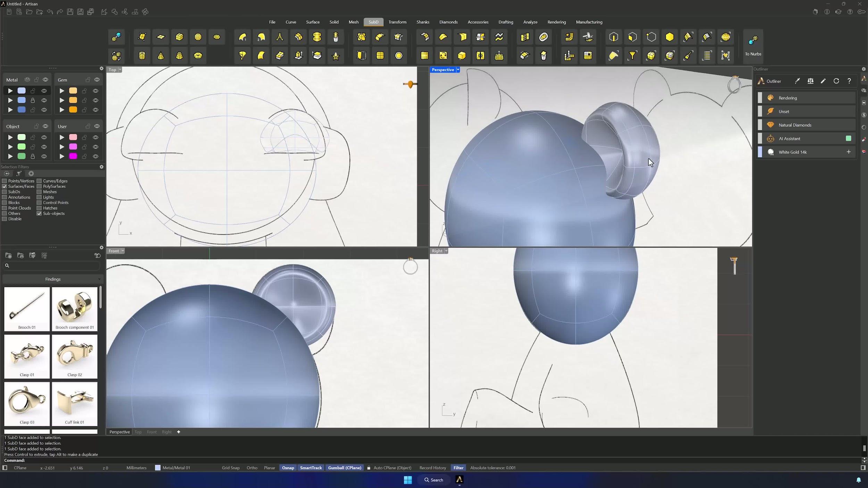
Task: Click the Outliner balance scale icon
Action: point(810,81)
